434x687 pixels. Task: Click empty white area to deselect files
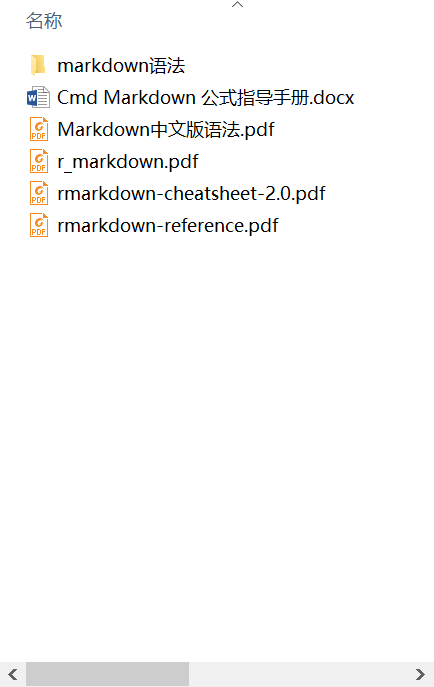[x=219, y=438]
